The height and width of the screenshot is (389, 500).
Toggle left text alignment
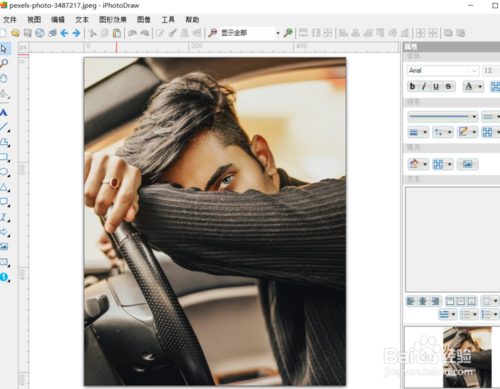coord(411,301)
